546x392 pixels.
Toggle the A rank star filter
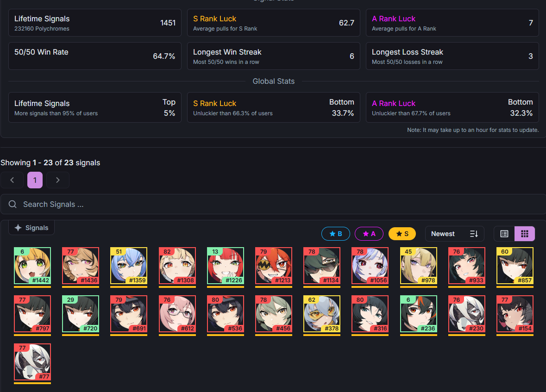click(x=369, y=234)
